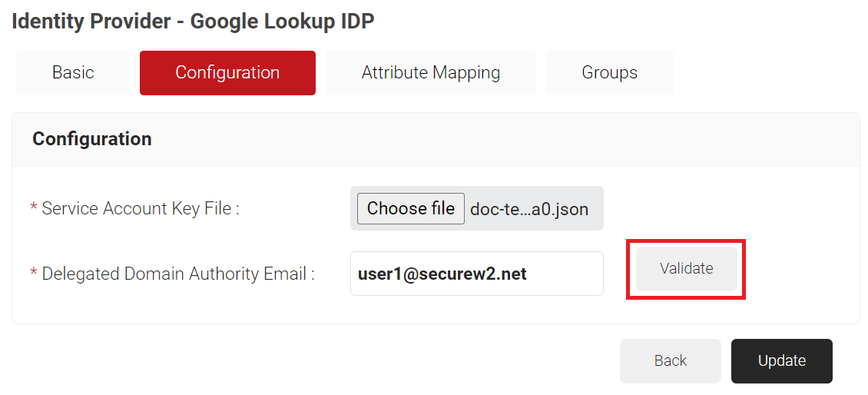Click the asterisk before Delegated Domain Authority Email
Viewport: 868px width, 395px height.
pos(33,274)
